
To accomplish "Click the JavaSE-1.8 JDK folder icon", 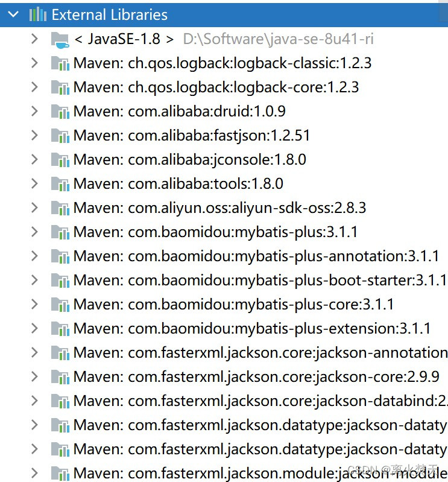I will click(60, 40).
